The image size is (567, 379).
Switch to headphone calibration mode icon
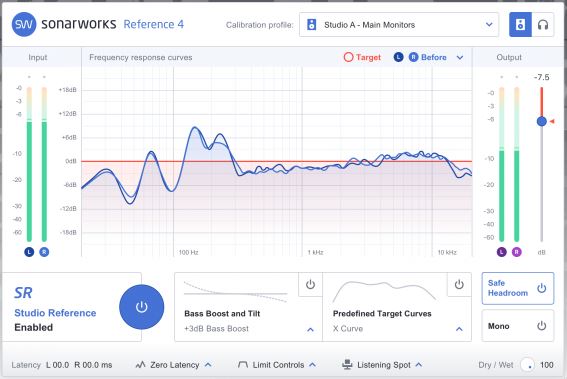pyautogui.click(x=543, y=25)
